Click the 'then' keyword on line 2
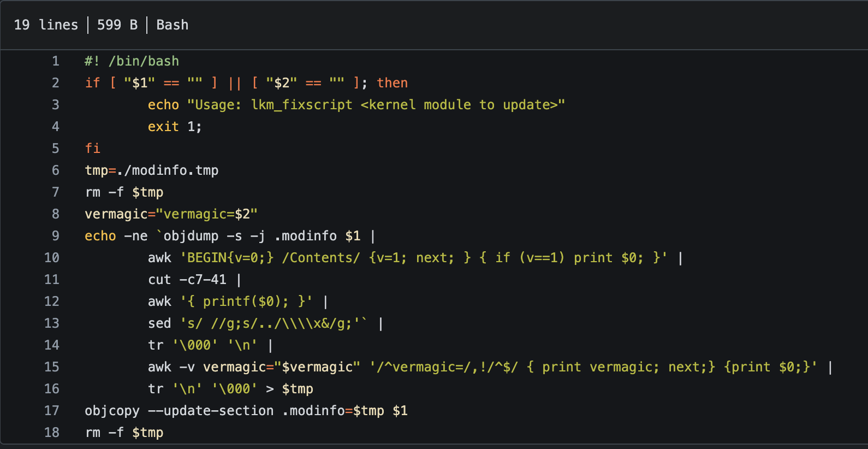 392,83
